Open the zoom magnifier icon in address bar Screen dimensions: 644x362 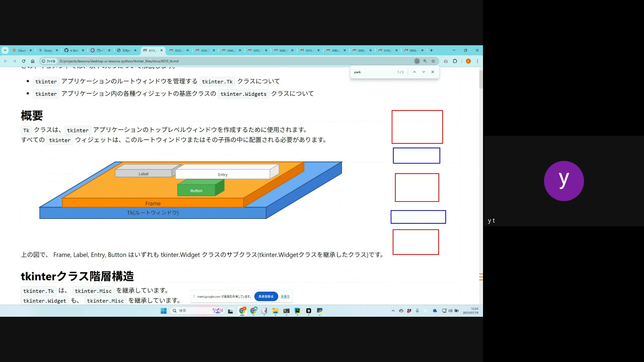pyautogui.click(x=425, y=61)
